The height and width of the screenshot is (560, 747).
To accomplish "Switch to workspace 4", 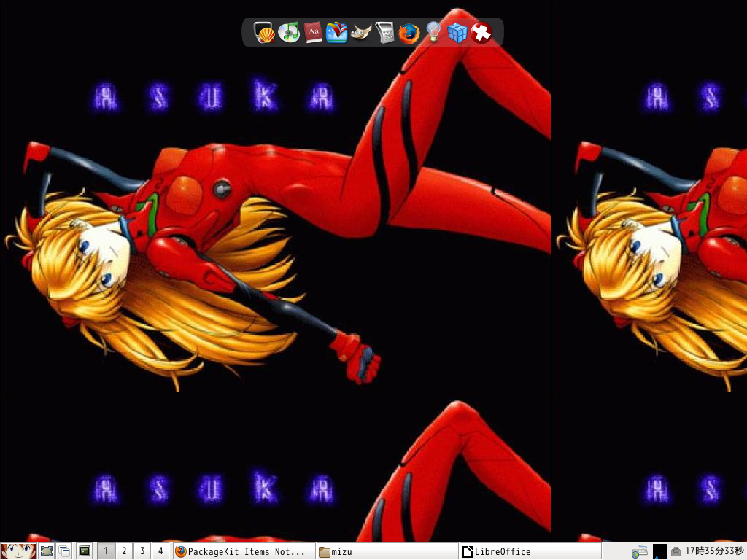I will pyautogui.click(x=160, y=551).
